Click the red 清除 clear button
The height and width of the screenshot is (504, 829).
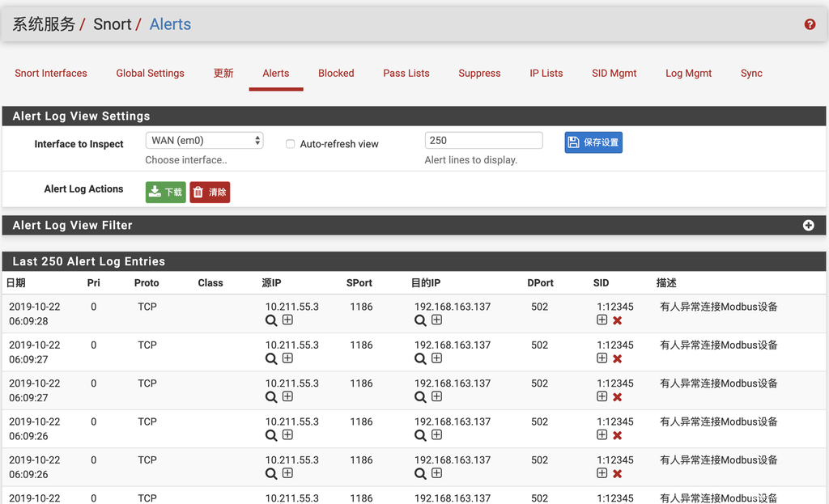(x=210, y=193)
